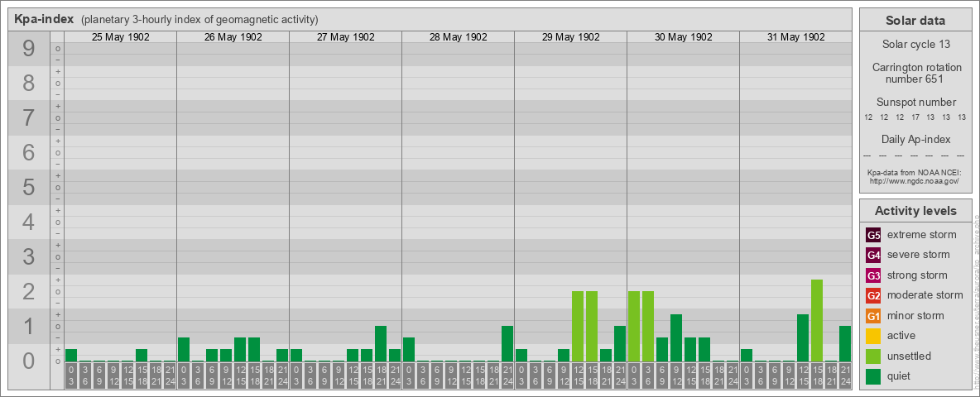
Task: Click the severe storm legend label
Action: (x=919, y=255)
